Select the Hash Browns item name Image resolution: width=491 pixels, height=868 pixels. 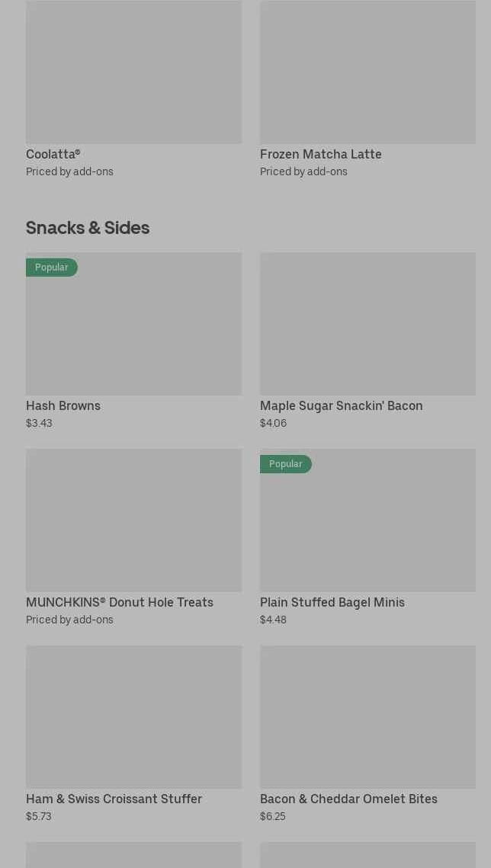tap(63, 406)
